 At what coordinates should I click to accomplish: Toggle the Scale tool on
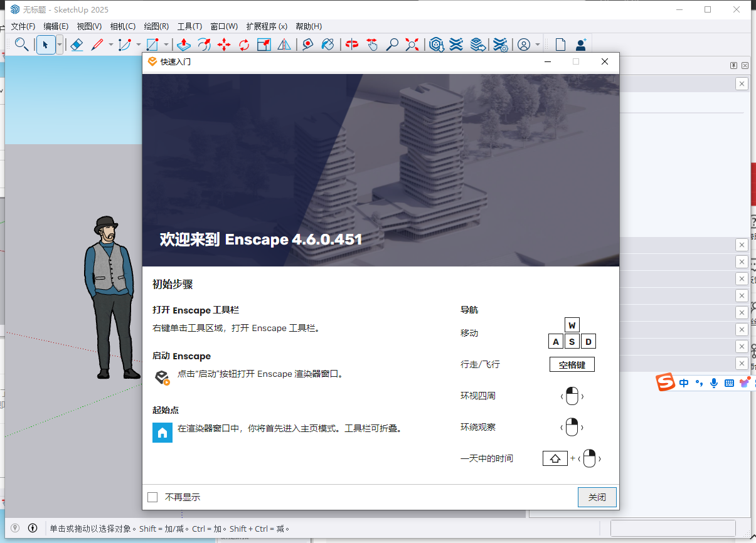pyautogui.click(x=264, y=45)
